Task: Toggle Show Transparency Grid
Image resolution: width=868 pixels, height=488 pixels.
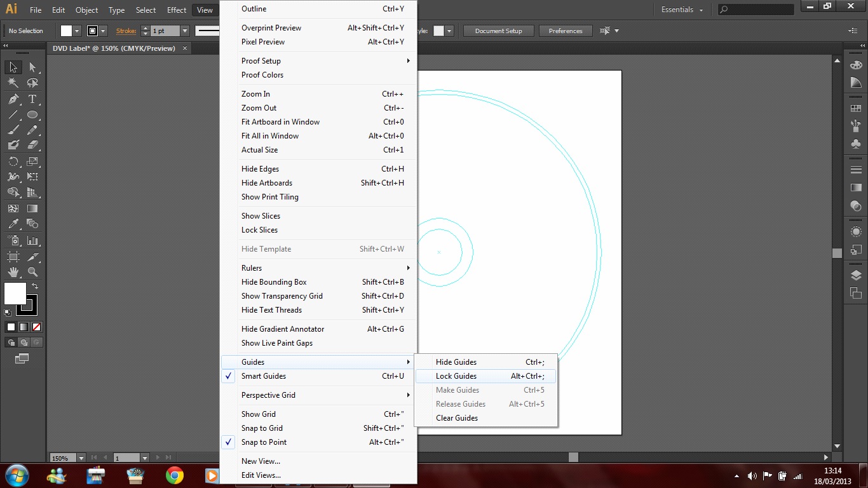Action: (x=319, y=296)
